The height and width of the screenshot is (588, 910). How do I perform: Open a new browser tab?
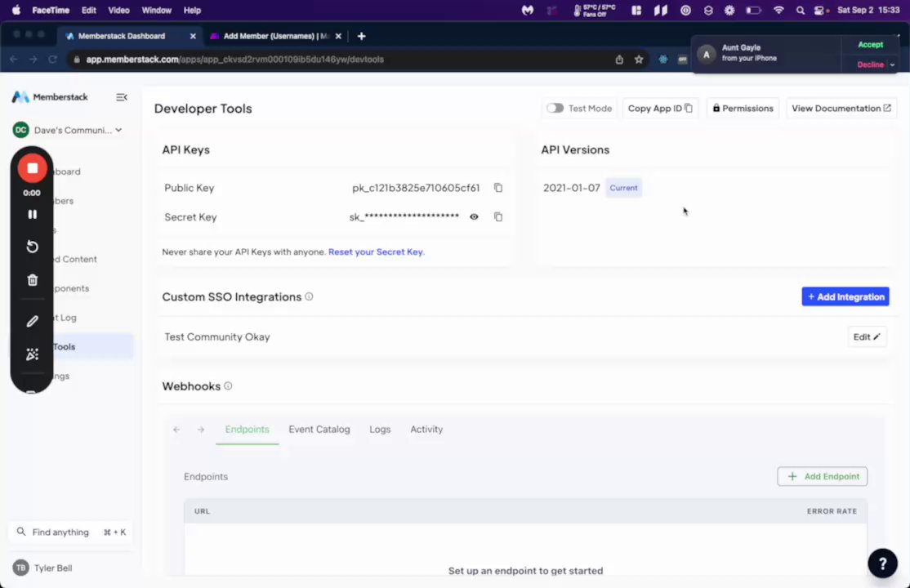click(362, 36)
